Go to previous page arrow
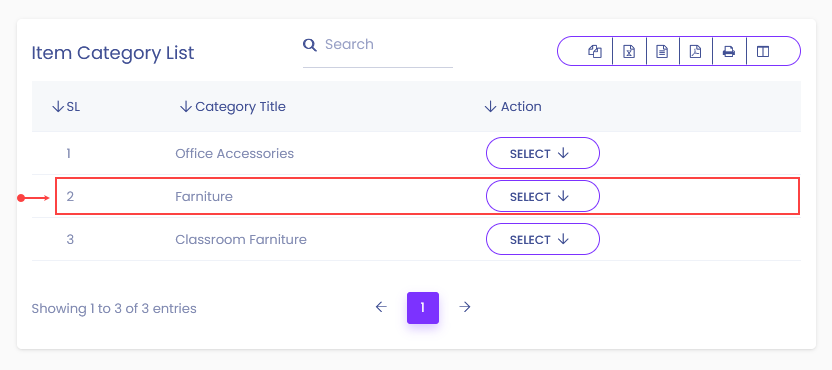This screenshot has width=832, height=370. coord(381,307)
